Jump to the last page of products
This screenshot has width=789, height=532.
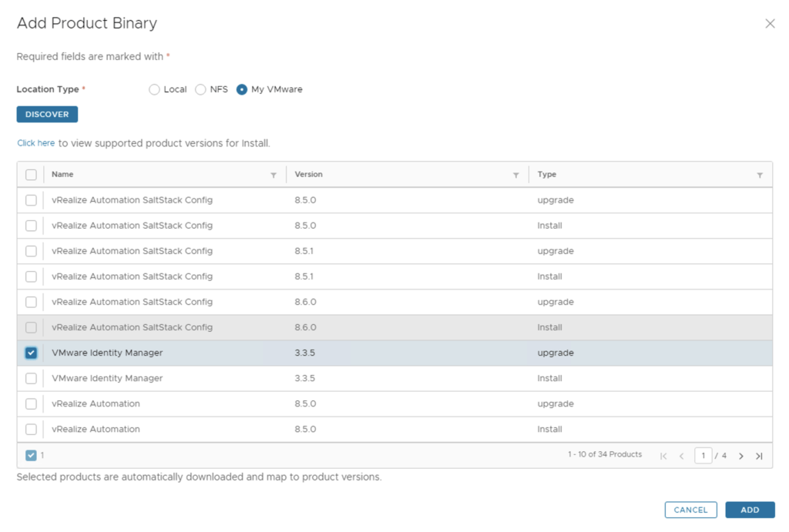click(x=759, y=456)
